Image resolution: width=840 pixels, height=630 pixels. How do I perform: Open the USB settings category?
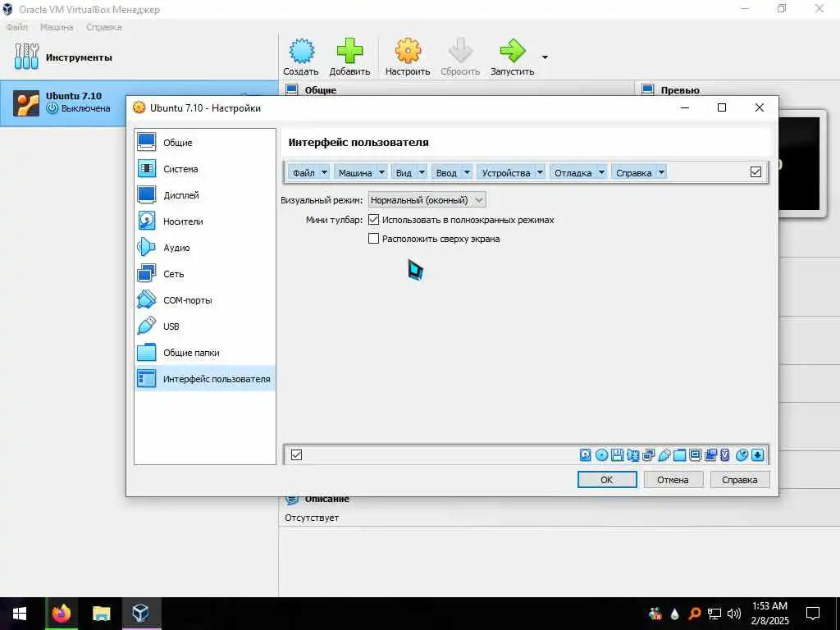tap(205, 326)
